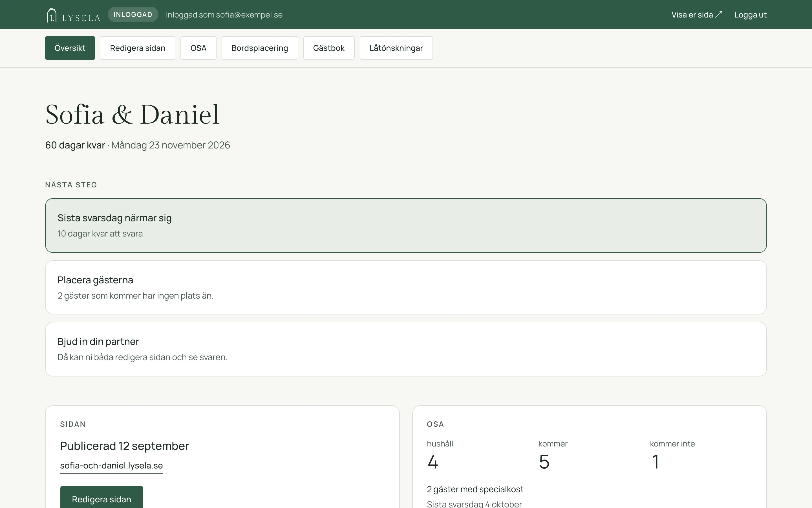
Task: Open the Gästbok tab
Action: [x=329, y=48]
